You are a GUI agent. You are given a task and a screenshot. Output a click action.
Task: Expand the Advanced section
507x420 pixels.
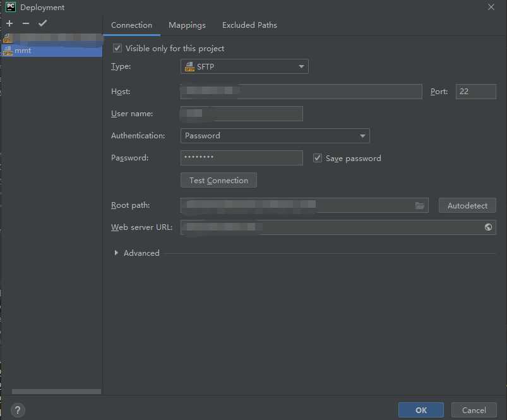coord(116,253)
